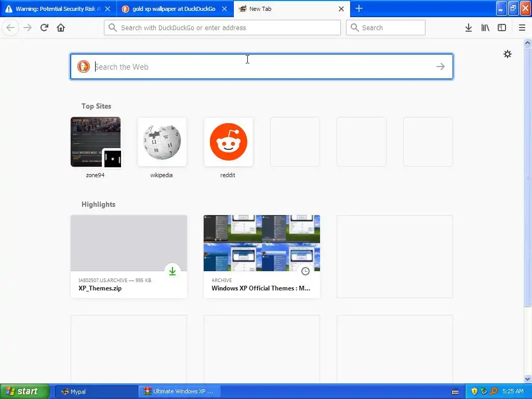The height and width of the screenshot is (399, 532).
Task: Switch to Mypal taskbar button
Action: [96, 392]
